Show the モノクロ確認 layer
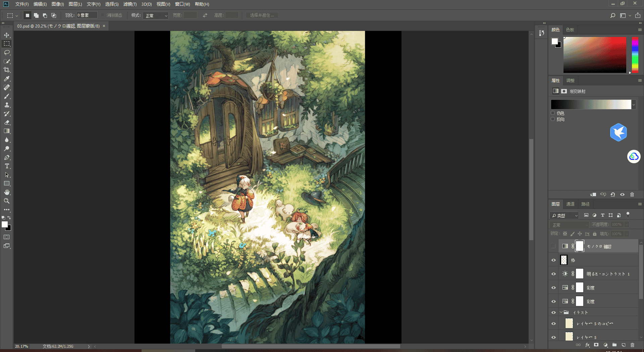Image resolution: width=644 pixels, height=352 pixels. tap(553, 246)
